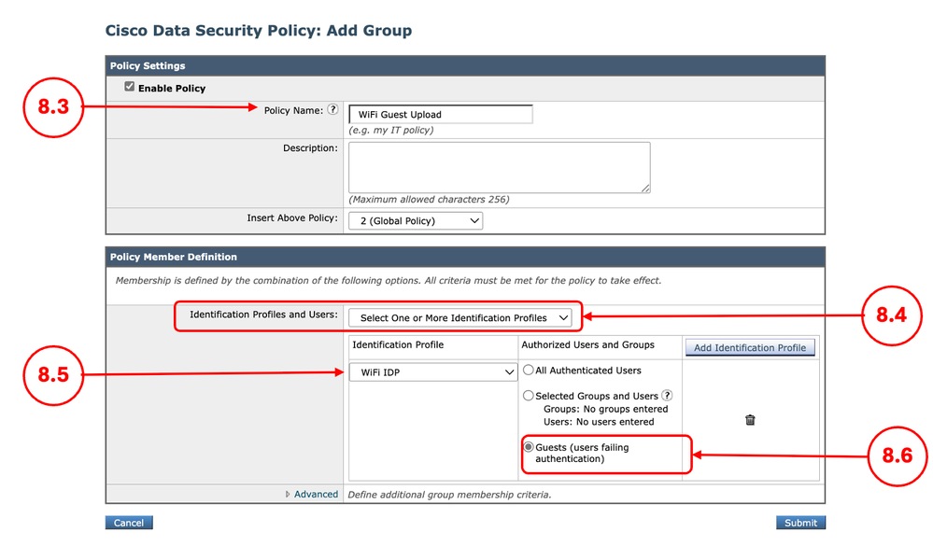Submit the new policy group
The width and height of the screenshot is (933, 560).
coord(800,522)
